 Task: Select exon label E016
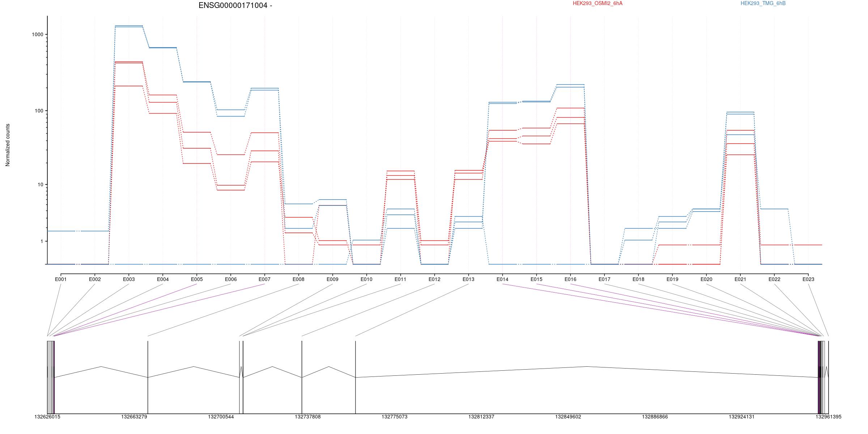[570, 279]
